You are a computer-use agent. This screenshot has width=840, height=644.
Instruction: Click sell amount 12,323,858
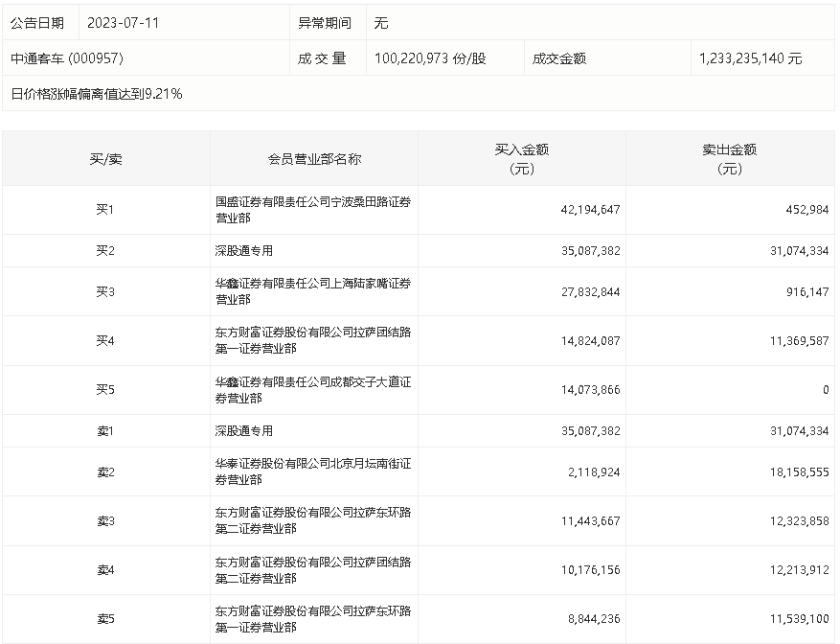tap(799, 521)
